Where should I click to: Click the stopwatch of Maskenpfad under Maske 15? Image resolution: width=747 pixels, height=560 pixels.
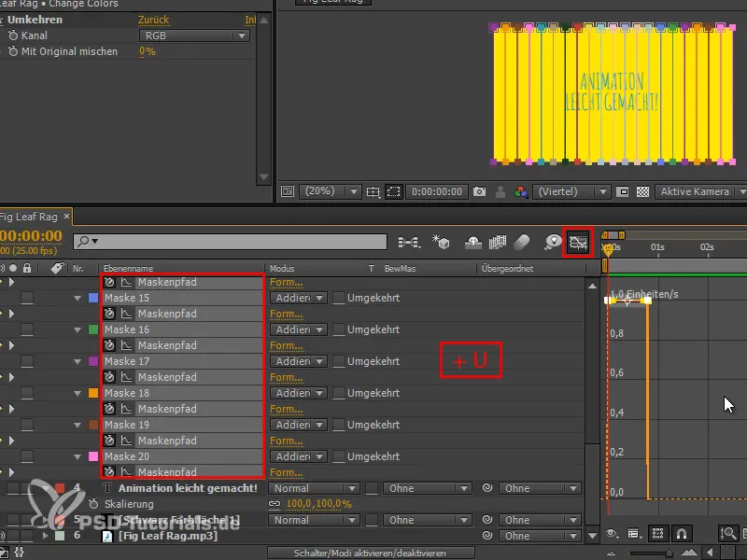pos(109,314)
